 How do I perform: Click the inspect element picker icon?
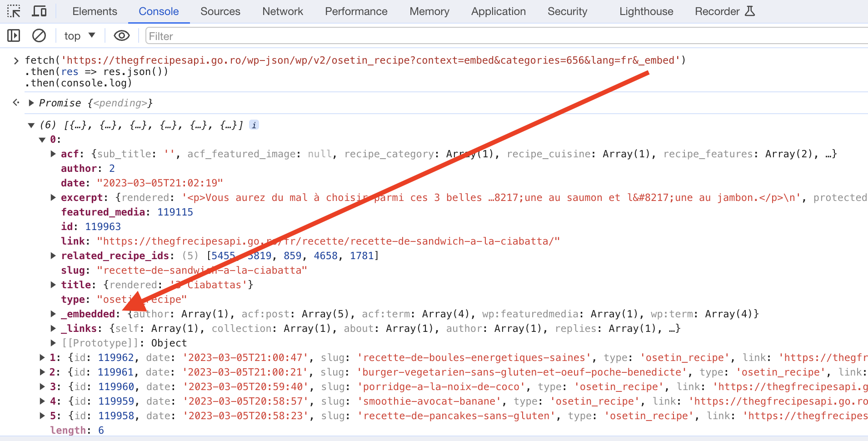pos(14,11)
